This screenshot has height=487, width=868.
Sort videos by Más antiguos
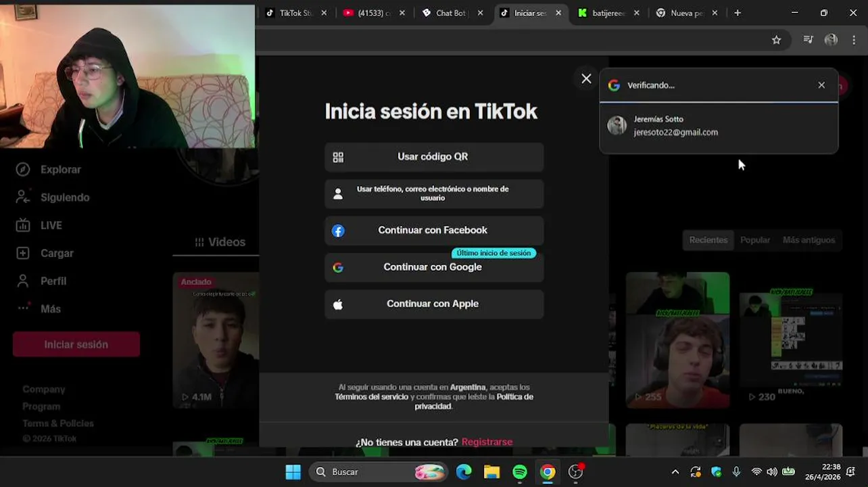809,240
